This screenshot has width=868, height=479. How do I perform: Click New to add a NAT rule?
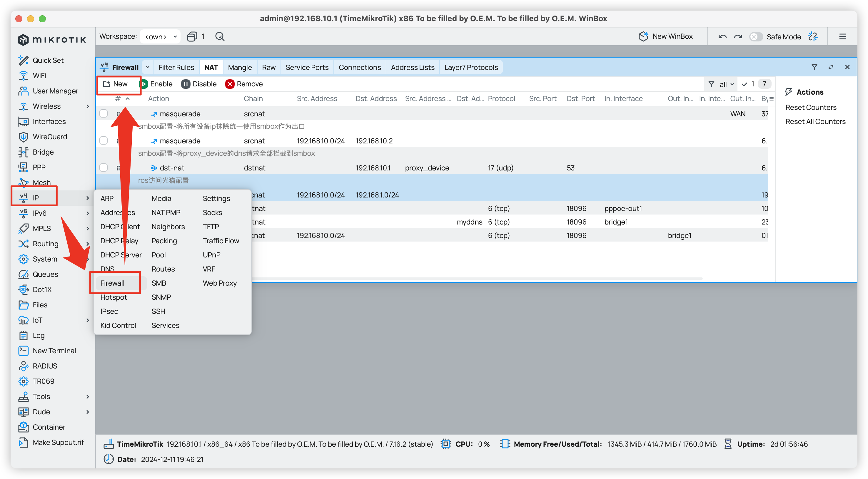pos(115,84)
